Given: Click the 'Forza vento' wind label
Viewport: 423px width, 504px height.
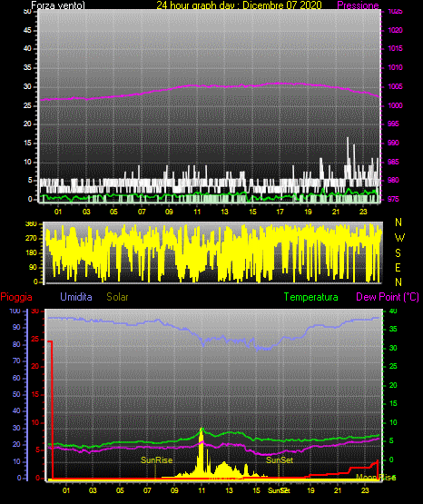Looking at the screenshot, I should pos(58,5).
